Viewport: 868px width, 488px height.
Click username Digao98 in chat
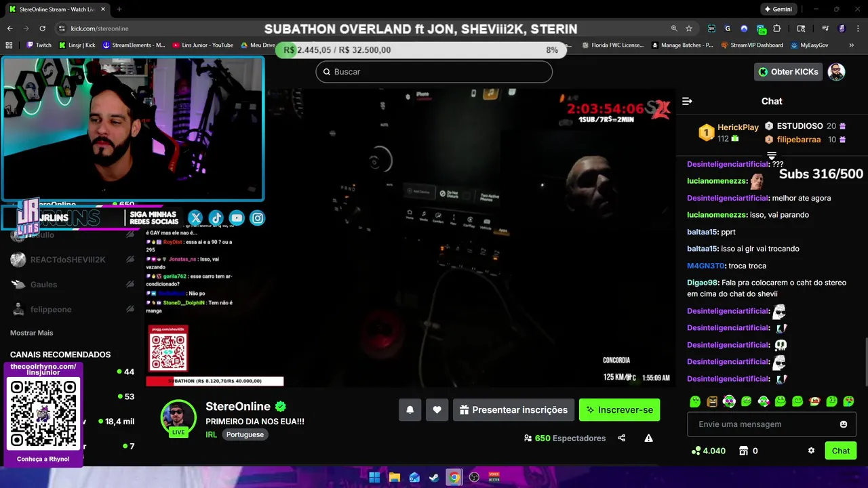point(703,283)
